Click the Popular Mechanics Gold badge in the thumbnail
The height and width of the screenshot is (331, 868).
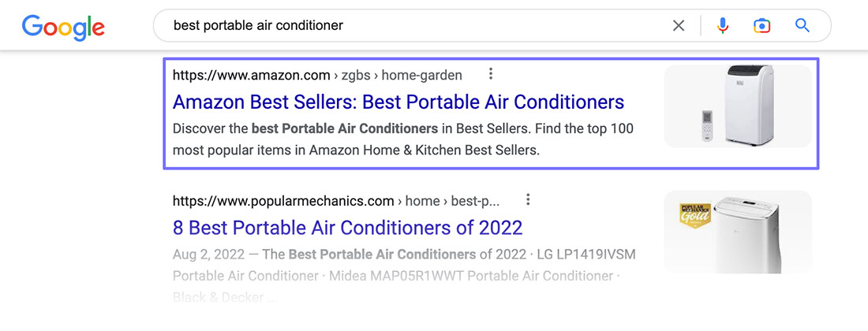[x=695, y=216]
